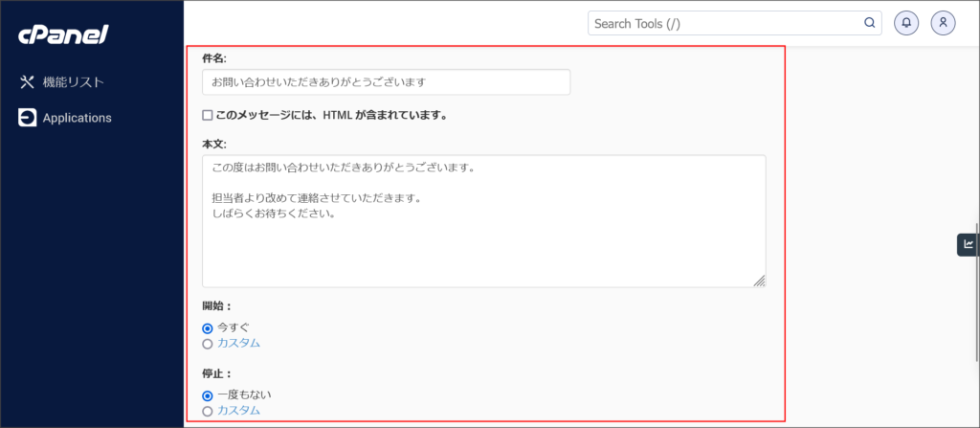Enable the HTML message checkbox
980x428 pixels.
[x=208, y=116]
